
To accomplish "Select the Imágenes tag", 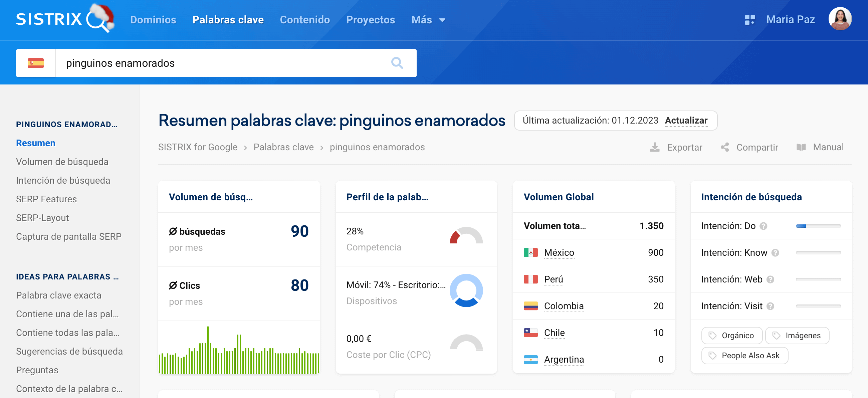I will coord(797,336).
